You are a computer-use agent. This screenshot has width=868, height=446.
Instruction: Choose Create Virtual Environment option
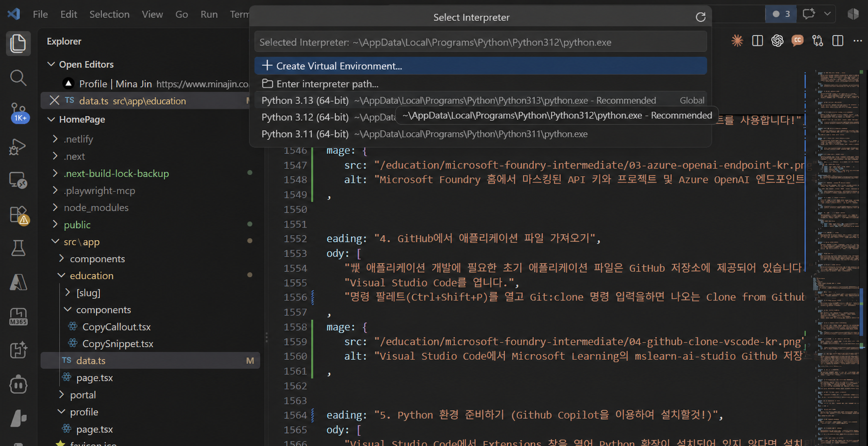pyautogui.click(x=481, y=65)
